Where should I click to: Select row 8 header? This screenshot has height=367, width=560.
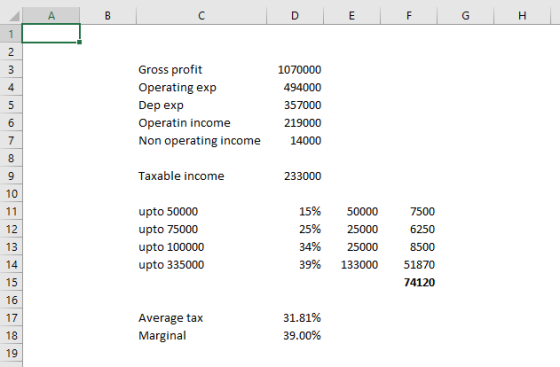click(11, 158)
